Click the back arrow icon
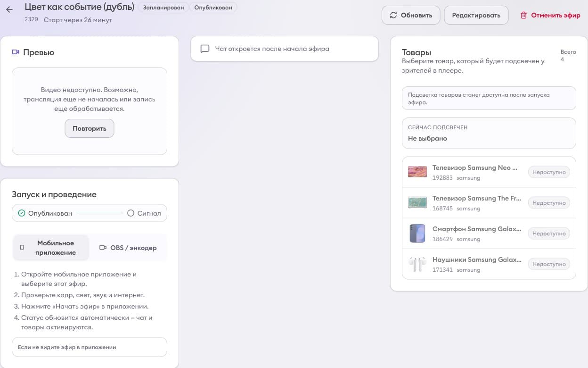This screenshot has height=368, width=588. coord(9,9)
